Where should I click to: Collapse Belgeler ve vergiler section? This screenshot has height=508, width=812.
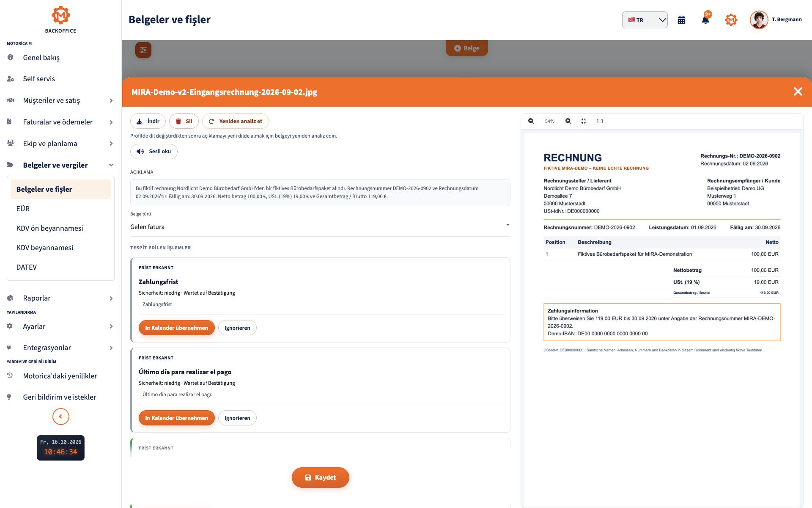60,165
